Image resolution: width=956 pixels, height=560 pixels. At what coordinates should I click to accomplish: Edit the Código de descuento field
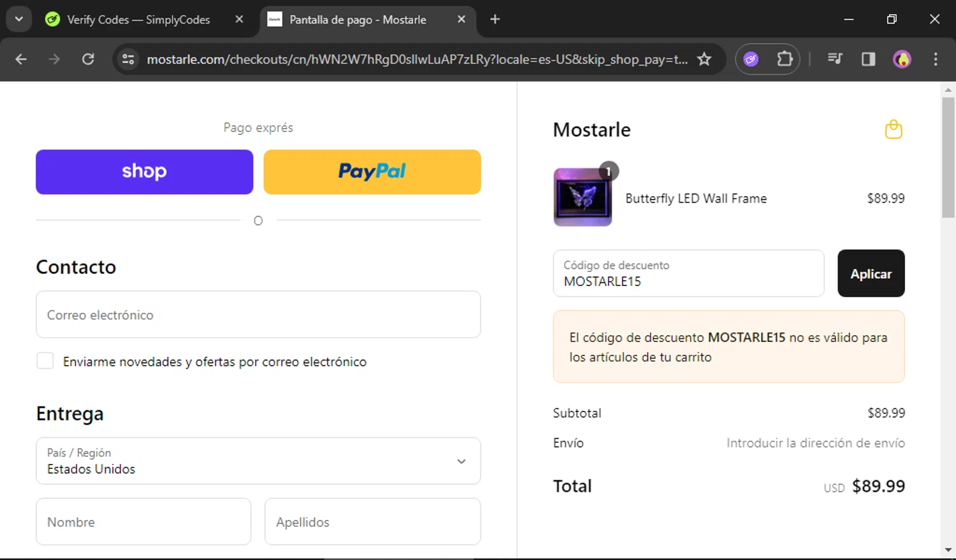pyautogui.click(x=688, y=273)
